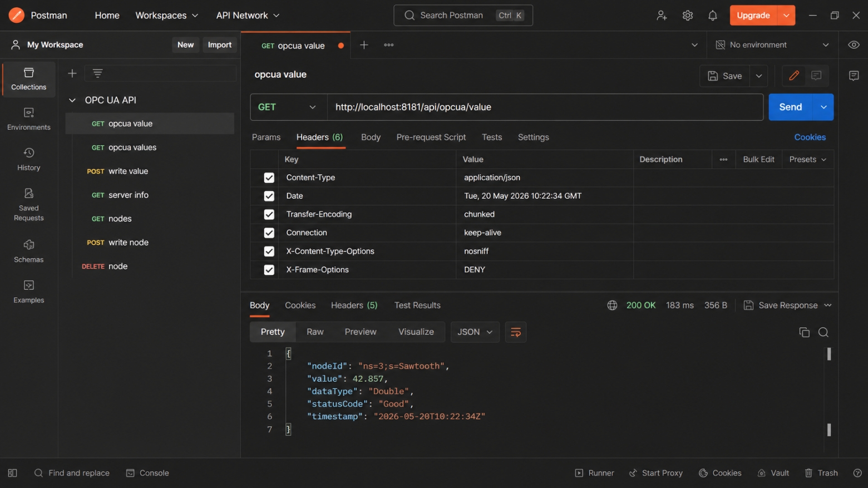Image resolution: width=868 pixels, height=488 pixels.
Task: Copy the response body with the copy icon
Action: coord(804,332)
